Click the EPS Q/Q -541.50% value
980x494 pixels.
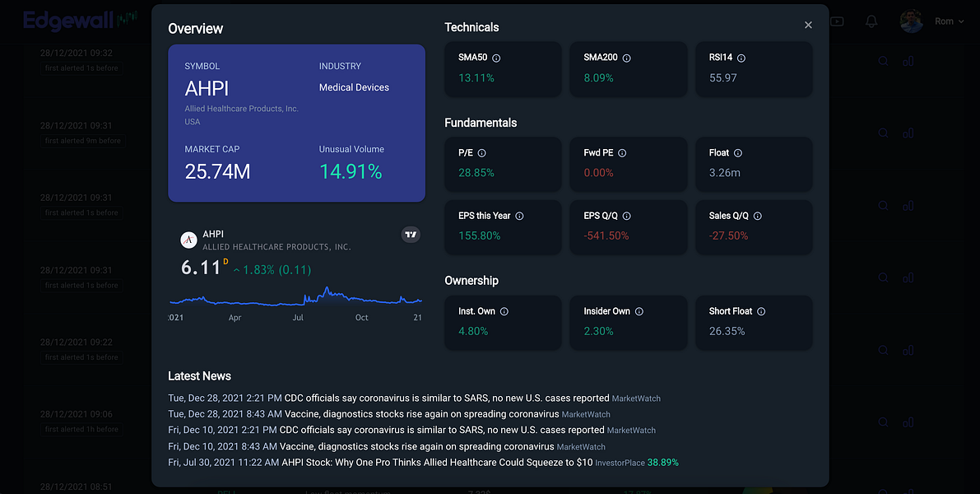pos(606,235)
